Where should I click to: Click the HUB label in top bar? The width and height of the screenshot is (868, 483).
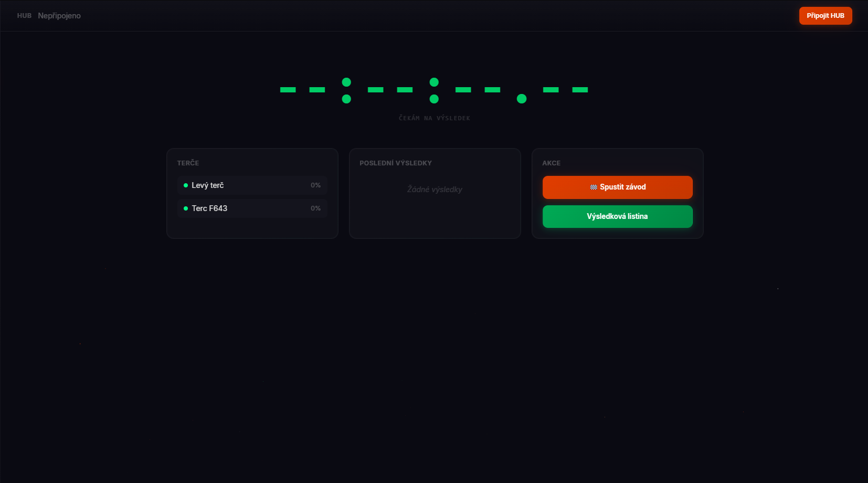click(x=24, y=16)
